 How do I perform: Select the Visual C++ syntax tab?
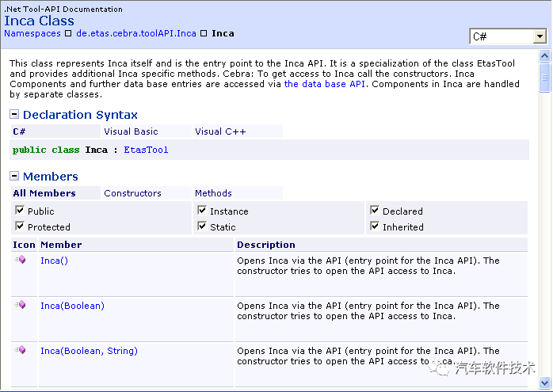coord(220,131)
